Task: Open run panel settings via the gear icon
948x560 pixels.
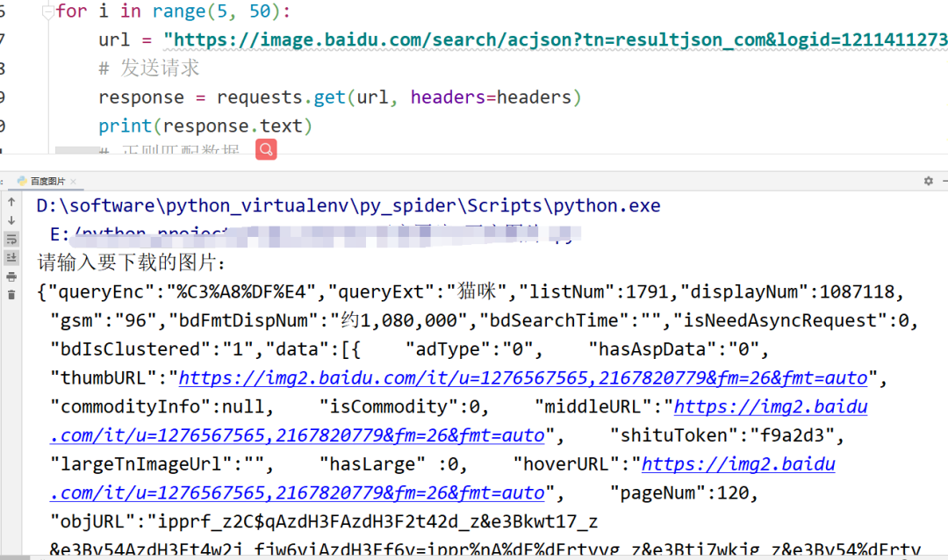Action: point(928,181)
